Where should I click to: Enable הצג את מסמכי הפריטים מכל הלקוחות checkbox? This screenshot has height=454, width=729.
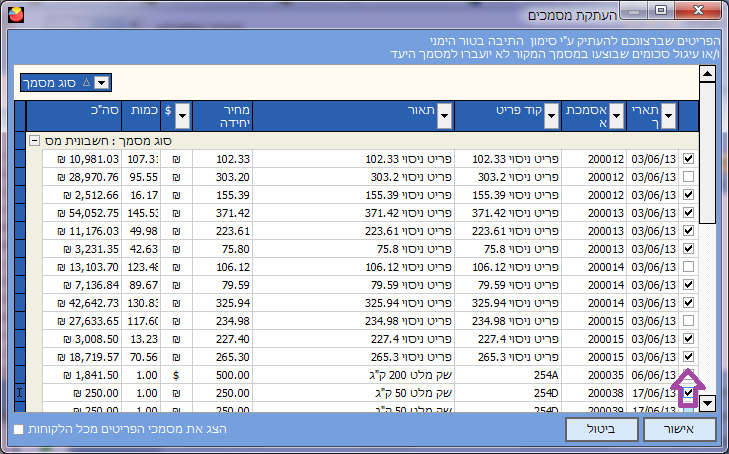tap(19, 429)
